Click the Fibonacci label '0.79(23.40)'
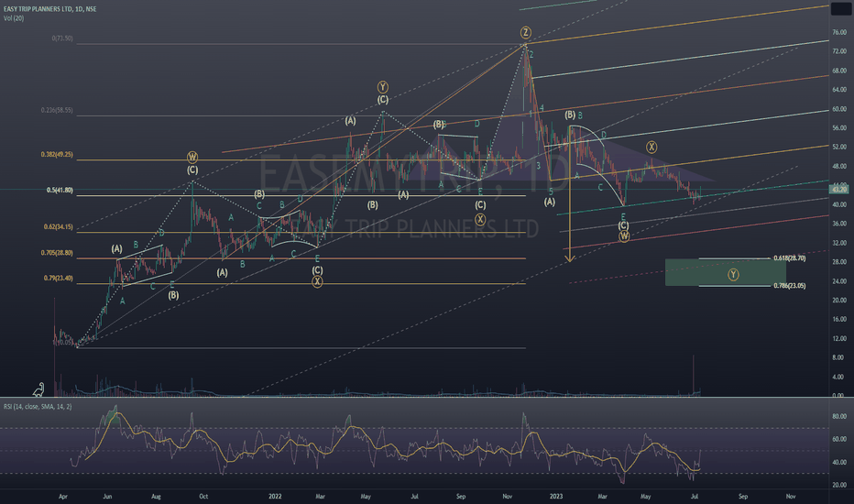Viewport: 854px width, 504px height. pos(59,278)
